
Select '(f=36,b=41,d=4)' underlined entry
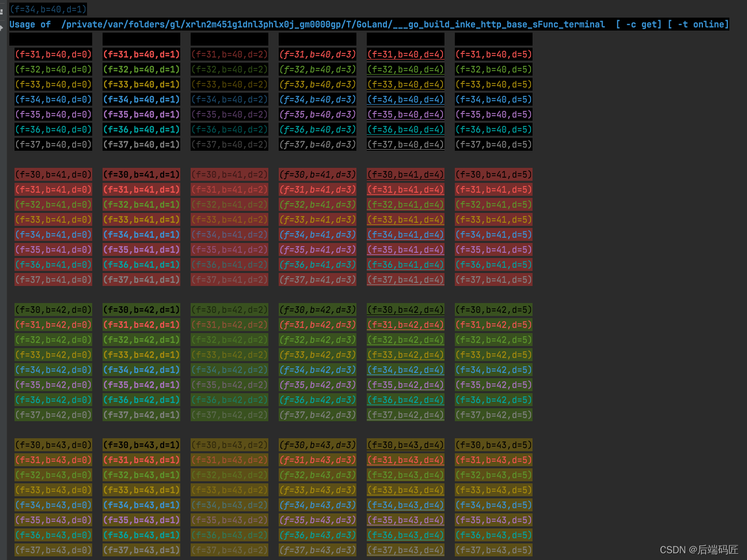click(x=406, y=265)
